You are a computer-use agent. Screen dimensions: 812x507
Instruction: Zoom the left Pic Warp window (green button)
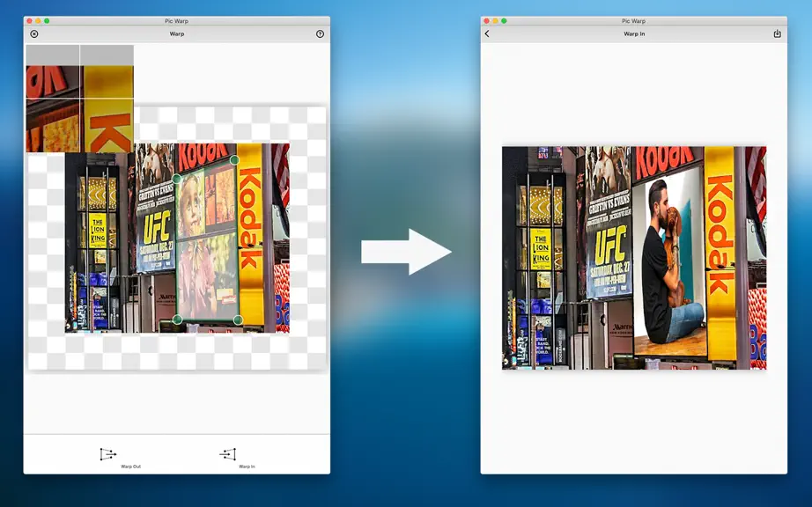[x=47, y=21]
